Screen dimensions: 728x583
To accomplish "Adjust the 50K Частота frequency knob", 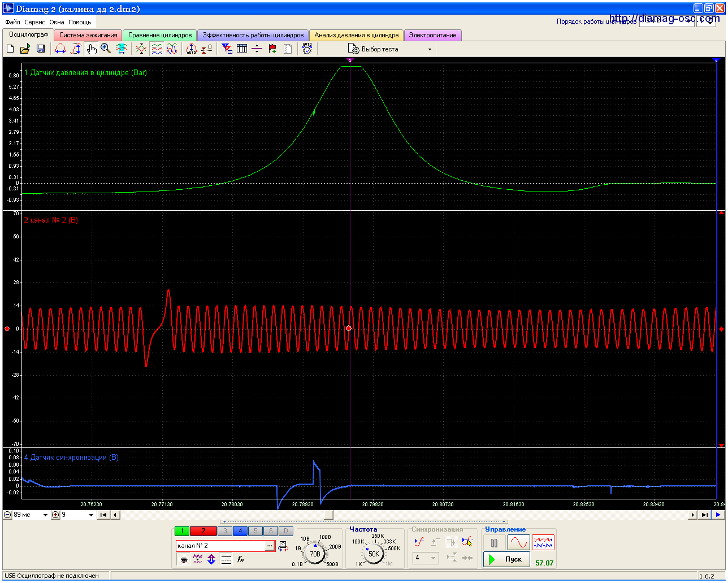I will click(x=374, y=554).
